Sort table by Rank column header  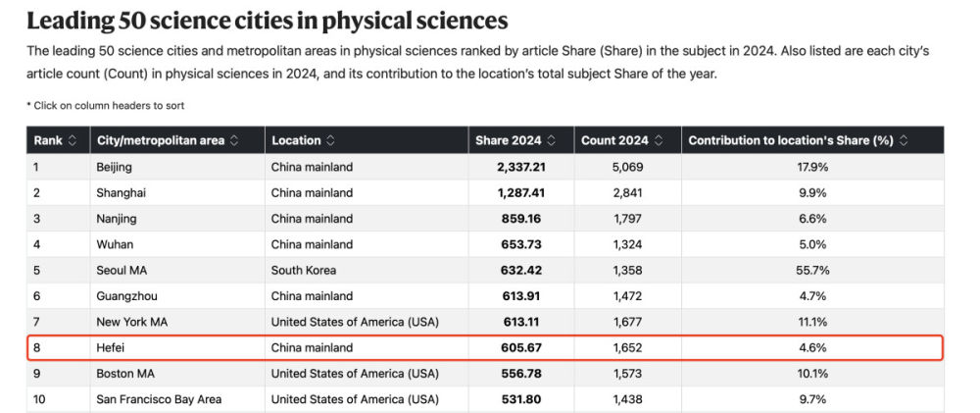point(48,141)
